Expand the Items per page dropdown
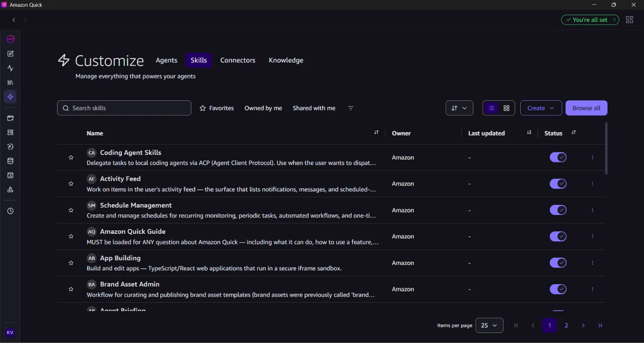 coord(489,325)
